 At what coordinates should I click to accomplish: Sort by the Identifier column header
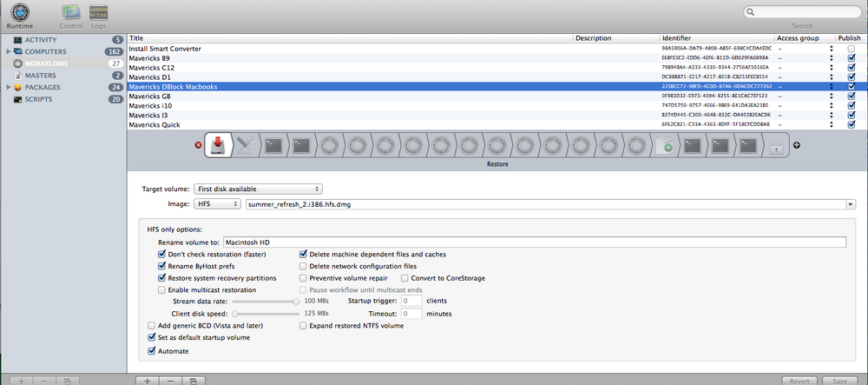pos(718,38)
